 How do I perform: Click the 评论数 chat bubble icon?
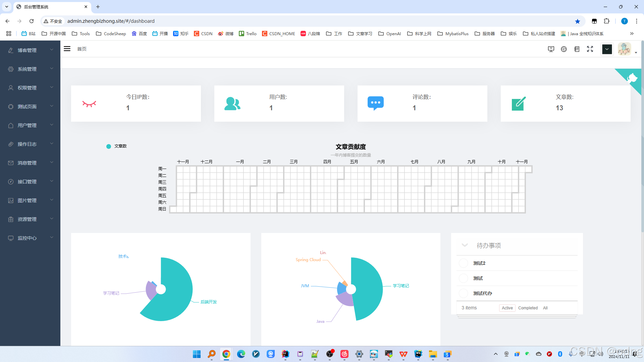pyautogui.click(x=375, y=103)
